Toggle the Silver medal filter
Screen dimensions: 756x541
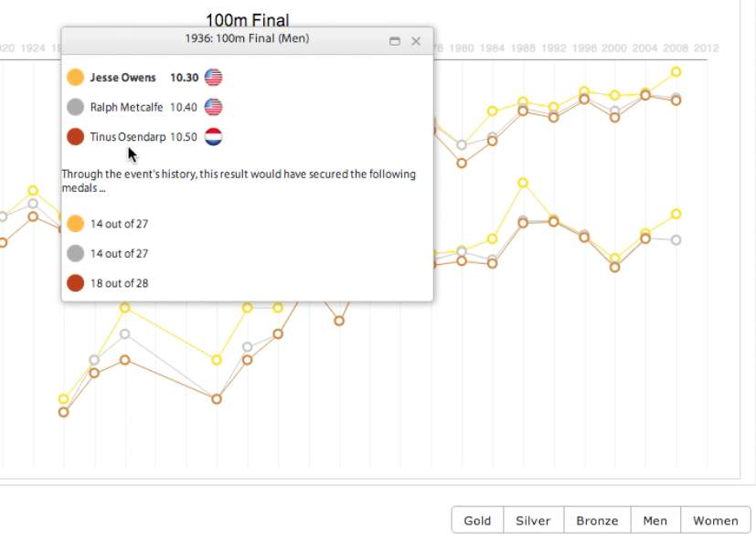pos(533,520)
